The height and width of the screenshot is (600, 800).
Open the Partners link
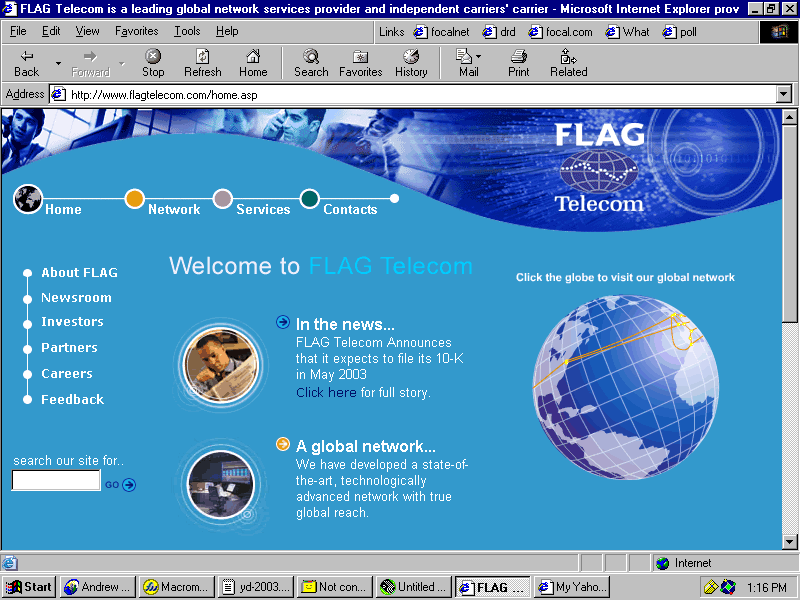click(69, 348)
